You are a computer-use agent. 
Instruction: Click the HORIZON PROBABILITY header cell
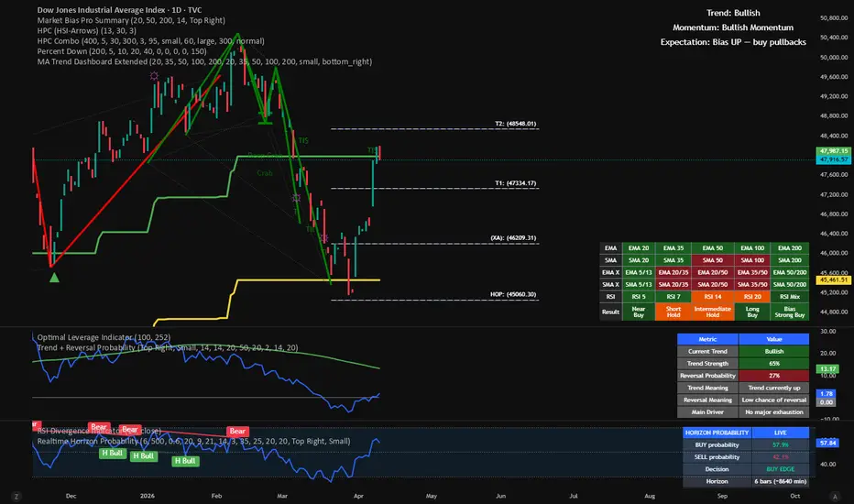(x=717, y=433)
